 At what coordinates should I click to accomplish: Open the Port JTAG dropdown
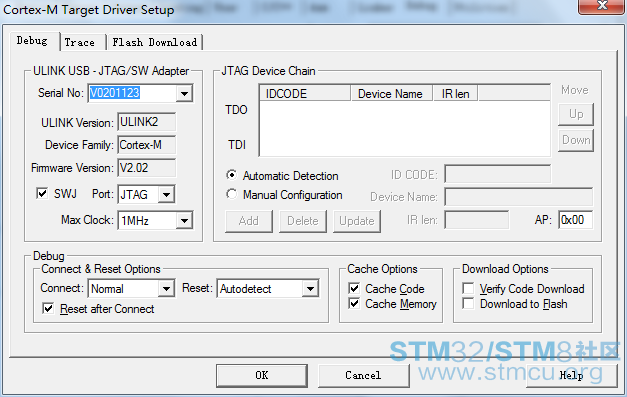[x=166, y=195]
